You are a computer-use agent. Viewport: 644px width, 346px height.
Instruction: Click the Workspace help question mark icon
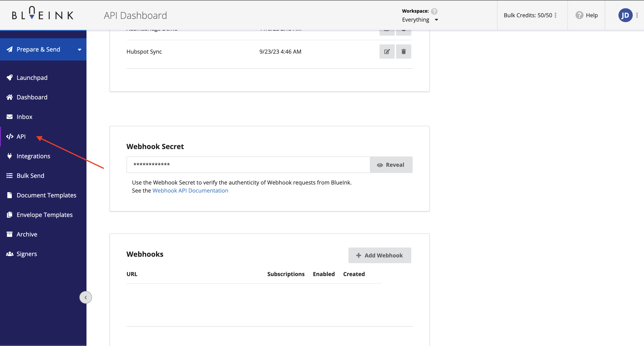(x=434, y=11)
